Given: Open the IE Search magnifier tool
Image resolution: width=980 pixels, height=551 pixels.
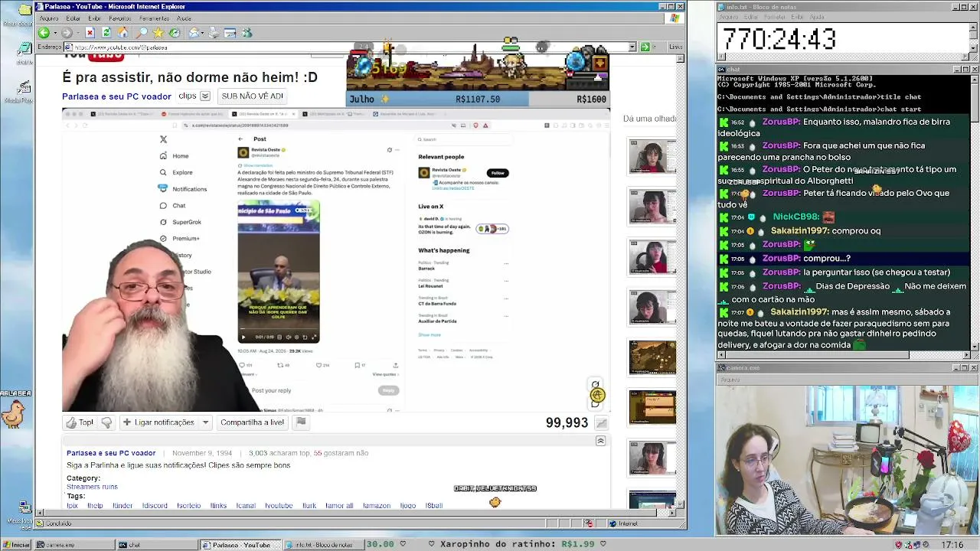Looking at the screenshot, I should [x=142, y=33].
